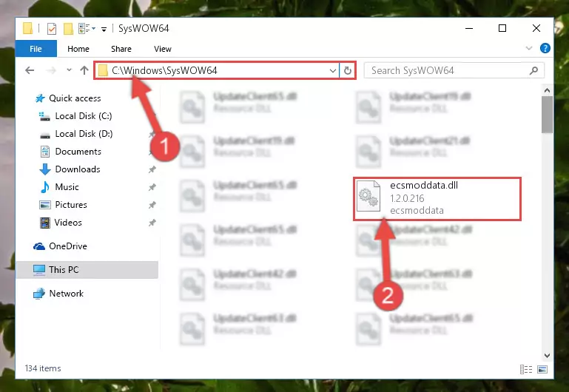Open the recent locations dropdown
This screenshot has width=569, height=392.
point(69,70)
